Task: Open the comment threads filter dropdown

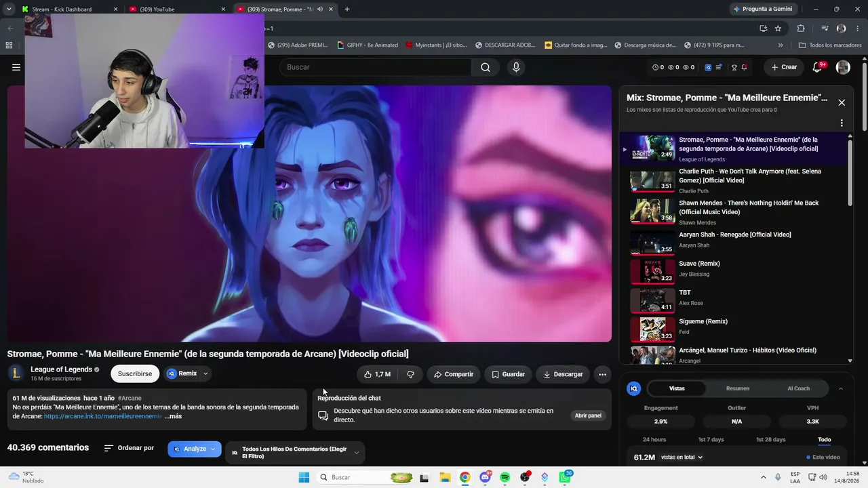Action: (295, 453)
